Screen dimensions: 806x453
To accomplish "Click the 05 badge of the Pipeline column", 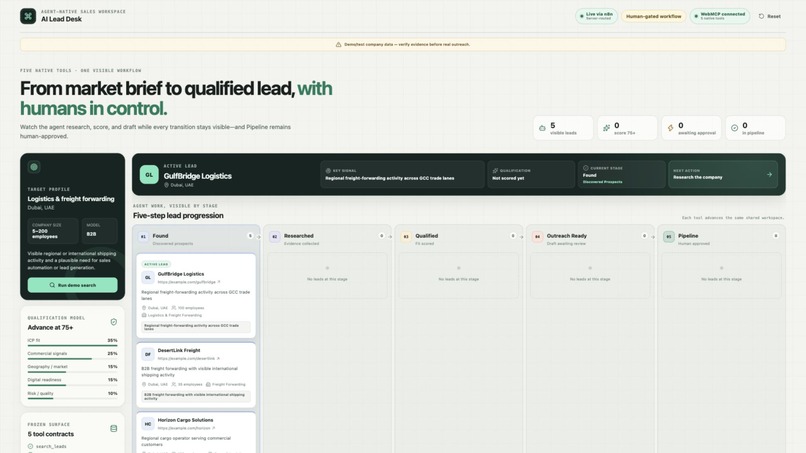I will coord(669,237).
